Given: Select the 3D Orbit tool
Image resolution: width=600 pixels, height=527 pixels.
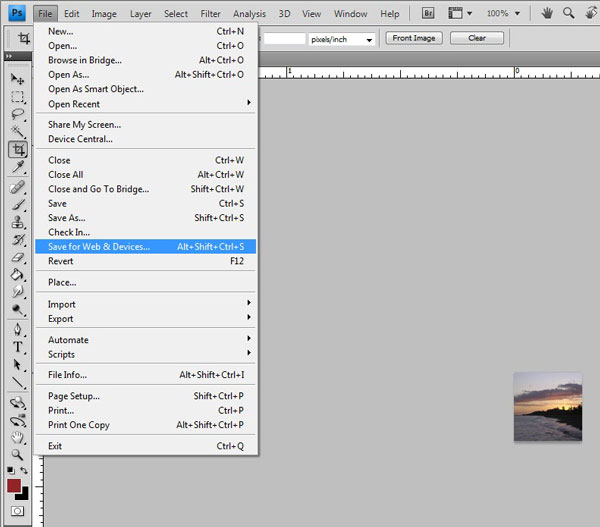Looking at the screenshot, I should pyautogui.click(x=18, y=420).
